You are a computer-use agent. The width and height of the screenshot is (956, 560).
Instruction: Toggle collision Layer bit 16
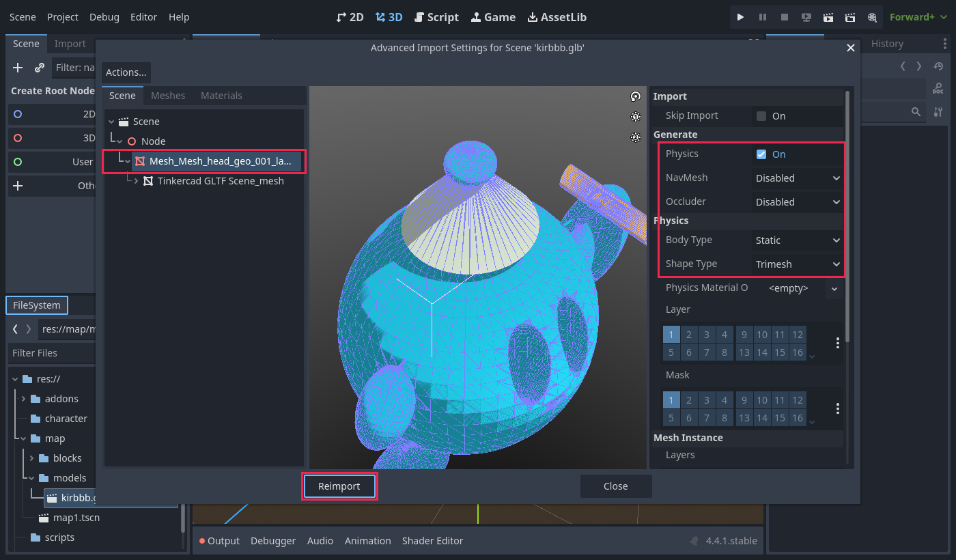[x=797, y=352]
